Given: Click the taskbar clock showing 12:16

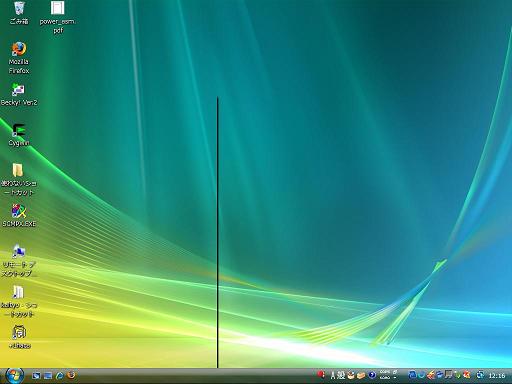Looking at the screenshot, I should (x=497, y=376).
